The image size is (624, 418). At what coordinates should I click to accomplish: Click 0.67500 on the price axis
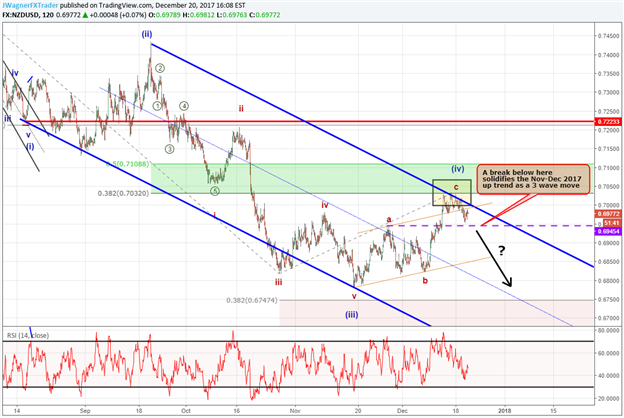(x=608, y=299)
